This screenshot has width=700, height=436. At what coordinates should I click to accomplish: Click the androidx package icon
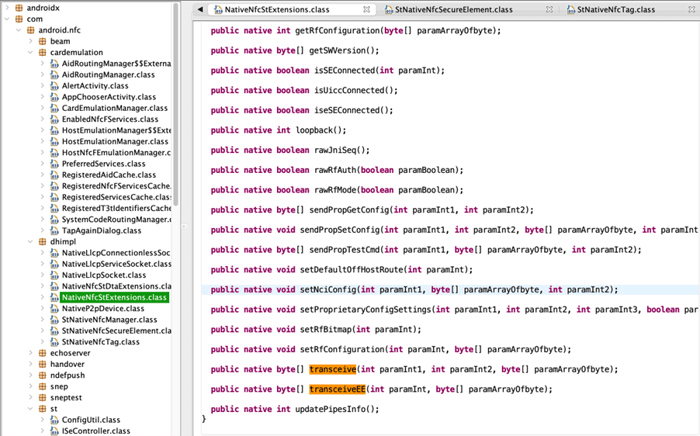(19, 8)
